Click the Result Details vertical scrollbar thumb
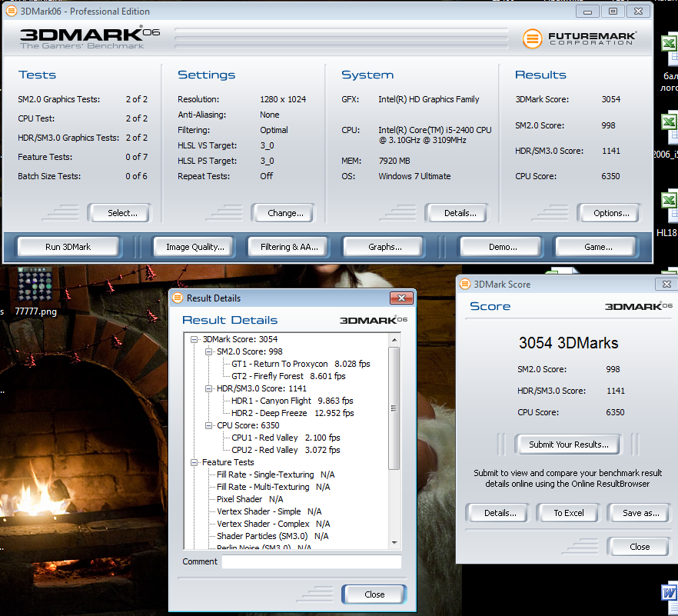The height and width of the screenshot is (616, 678). pyautogui.click(x=394, y=408)
